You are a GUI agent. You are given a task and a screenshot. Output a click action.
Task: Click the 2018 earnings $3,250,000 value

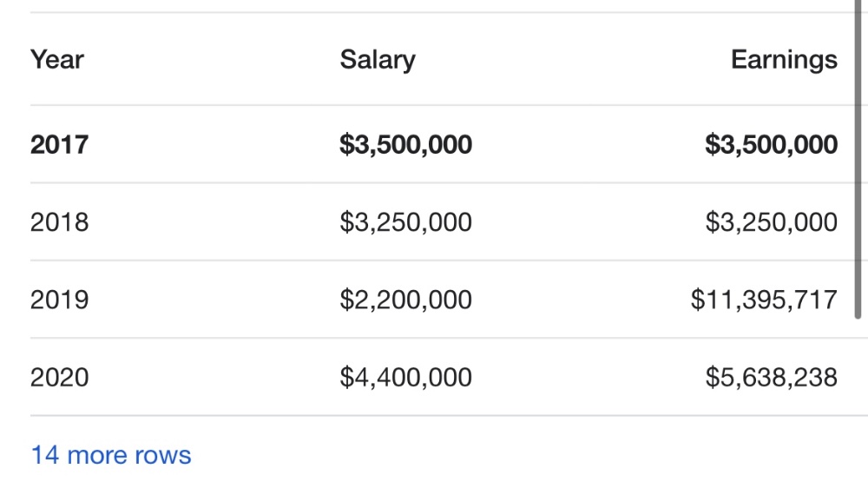point(771,222)
